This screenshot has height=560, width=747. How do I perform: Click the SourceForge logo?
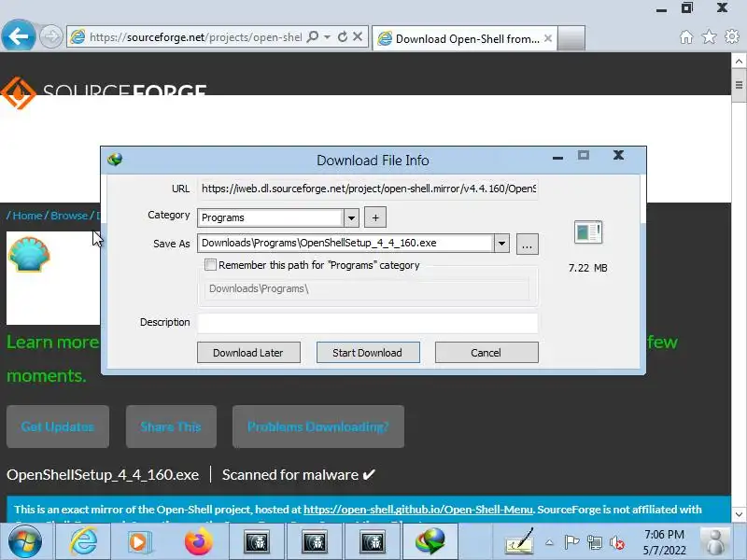[104, 92]
